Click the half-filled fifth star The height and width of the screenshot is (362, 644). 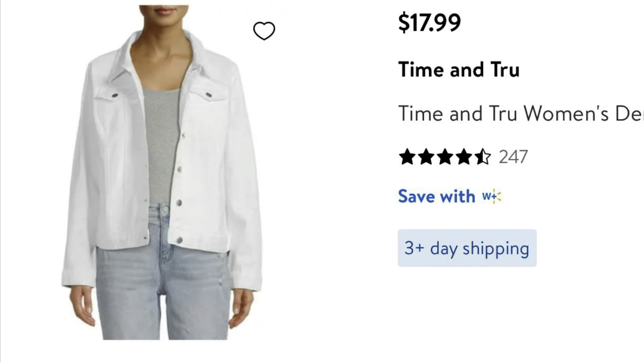click(482, 157)
